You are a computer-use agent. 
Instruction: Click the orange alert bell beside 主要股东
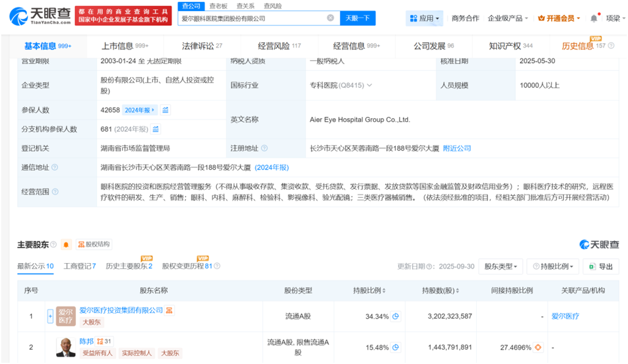point(66,245)
